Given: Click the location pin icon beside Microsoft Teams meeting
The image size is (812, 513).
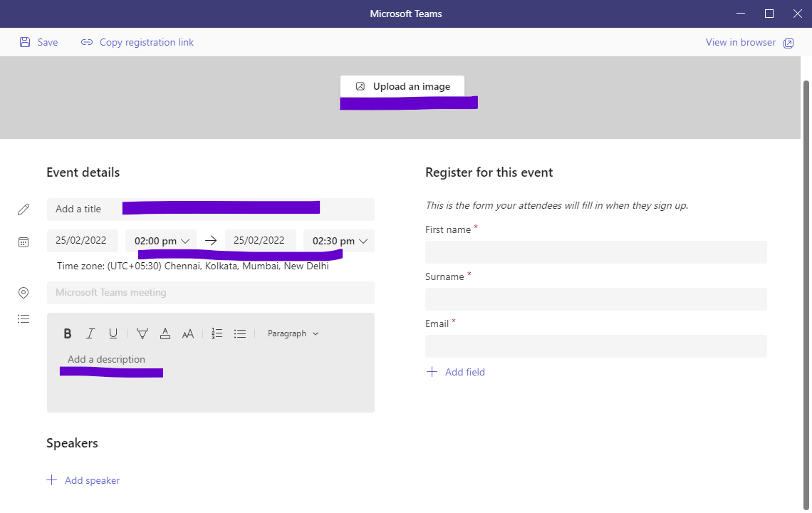Looking at the screenshot, I should coord(24,293).
